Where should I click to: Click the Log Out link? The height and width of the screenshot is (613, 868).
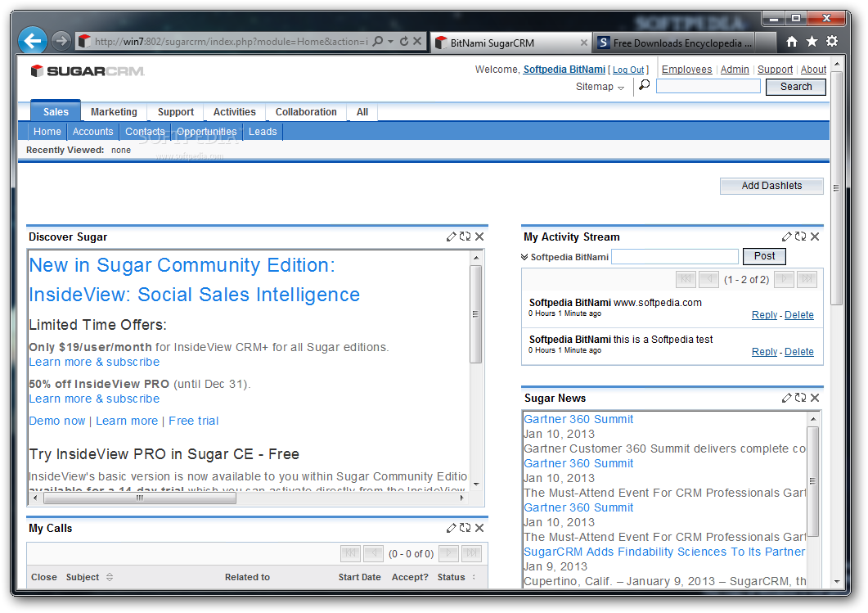tap(628, 70)
